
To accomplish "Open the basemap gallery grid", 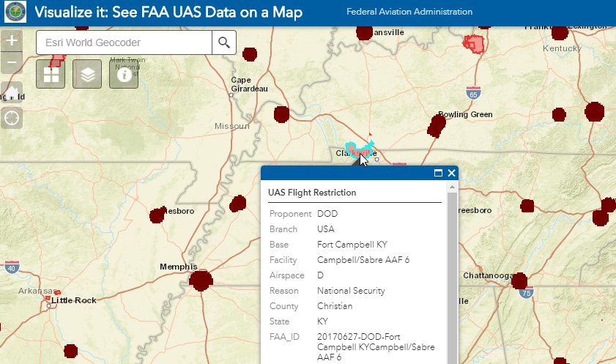I will [x=51, y=74].
